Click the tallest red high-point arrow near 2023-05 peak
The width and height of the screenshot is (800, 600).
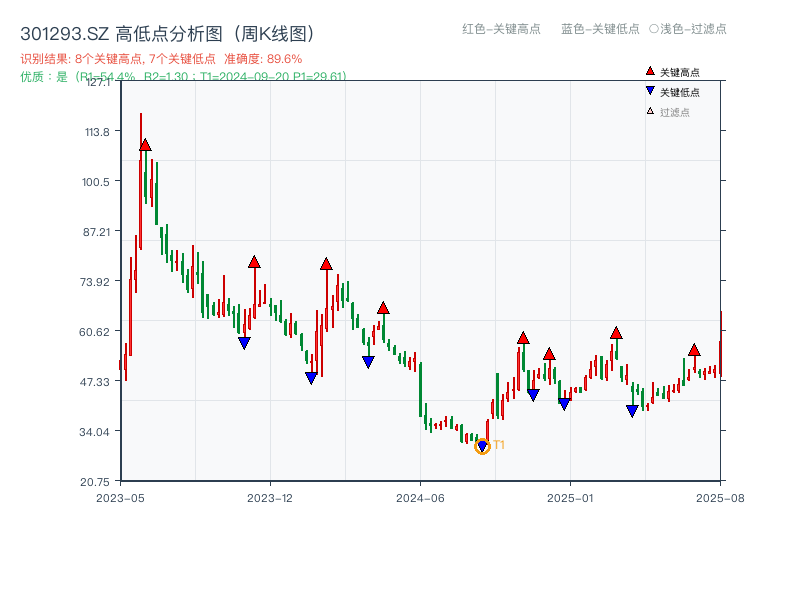(x=146, y=146)
